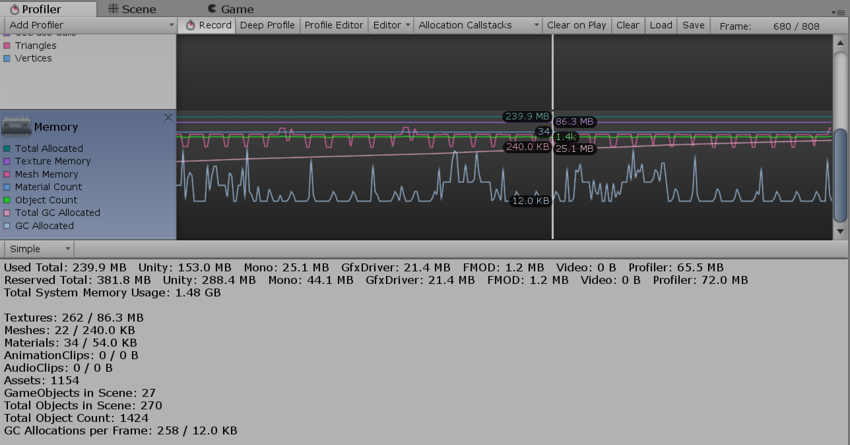This screenshot has width=850, height=445.
Task: Open the Allocation Callstacks dropdown
Action: click(479, 25)
